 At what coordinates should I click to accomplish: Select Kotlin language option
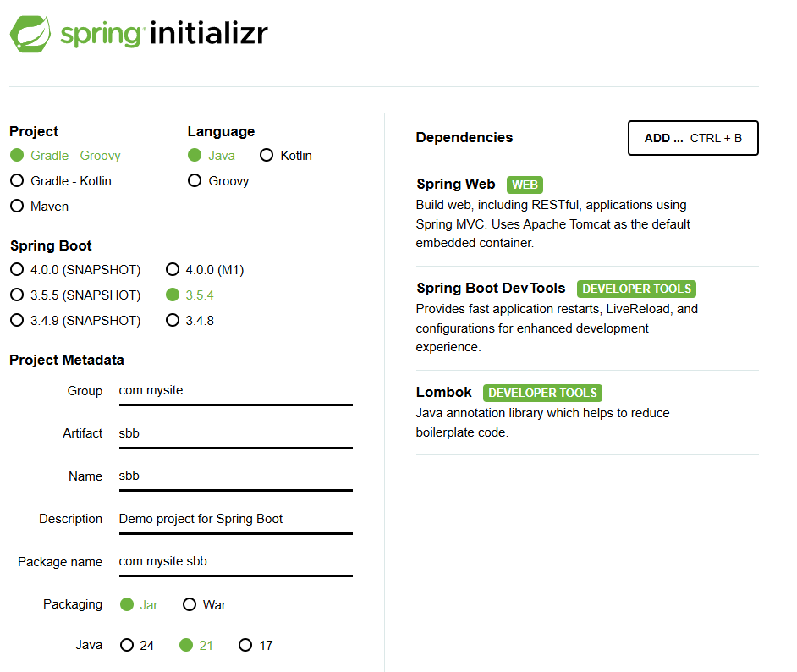point(286,156)
